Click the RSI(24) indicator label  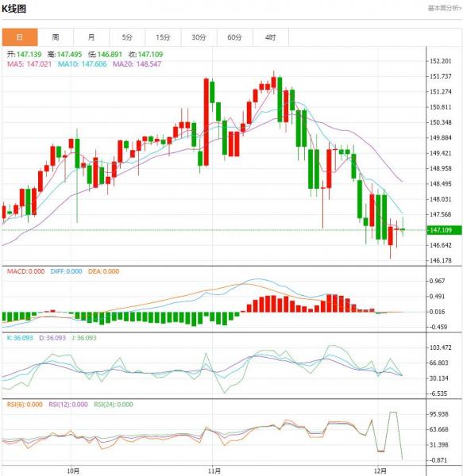coord(114,405)
